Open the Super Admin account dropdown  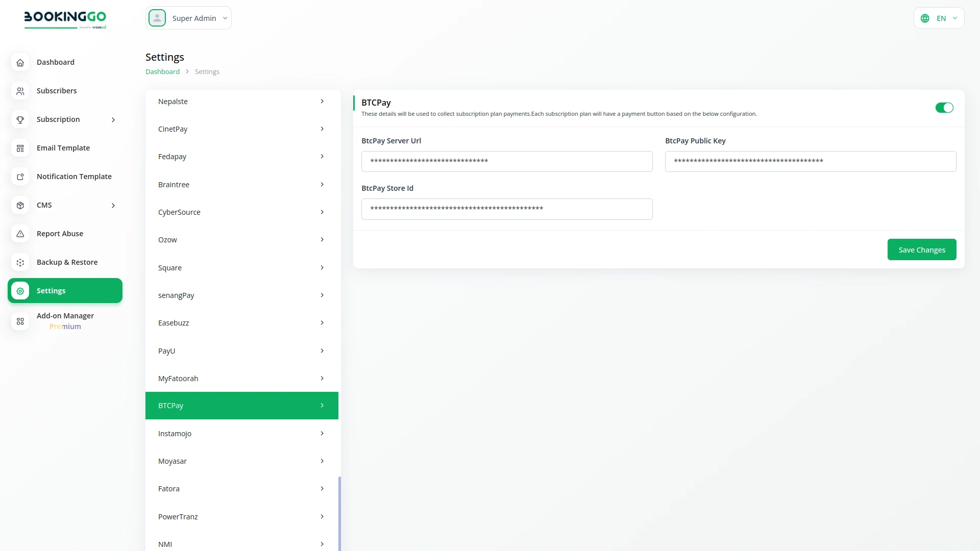188,18
